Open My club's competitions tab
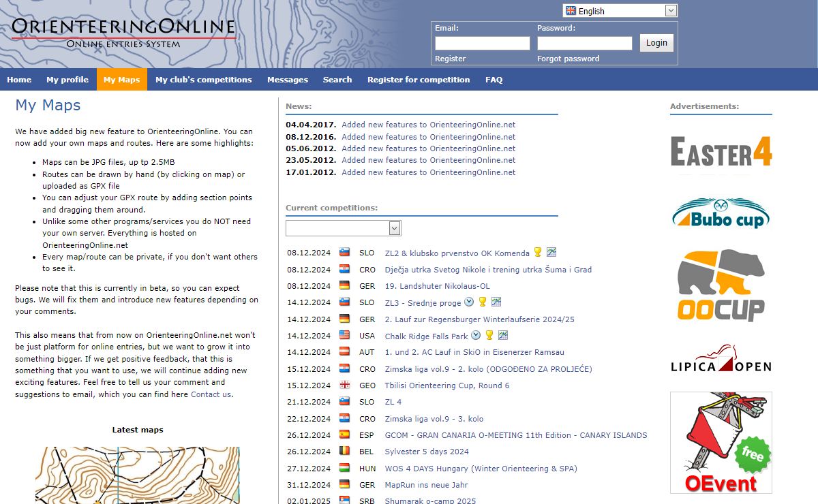This screenshot has width=818, height=504. point(204,80)
